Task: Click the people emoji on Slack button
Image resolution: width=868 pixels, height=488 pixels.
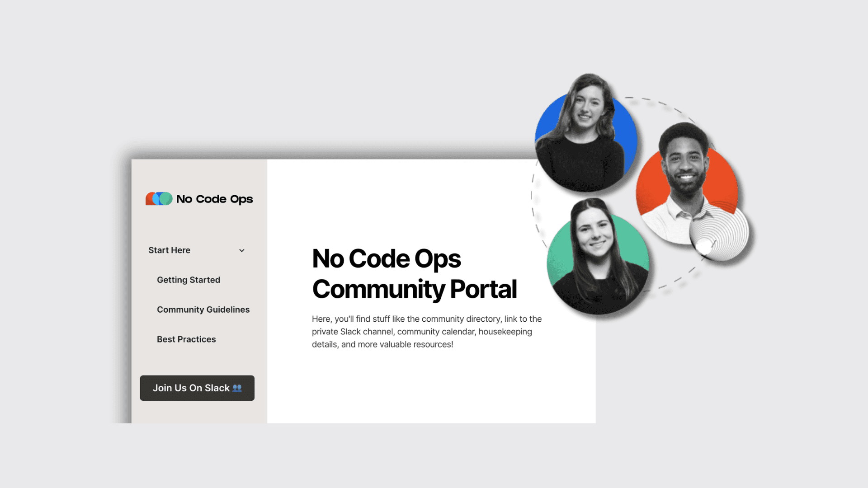Action: point(237,388)
